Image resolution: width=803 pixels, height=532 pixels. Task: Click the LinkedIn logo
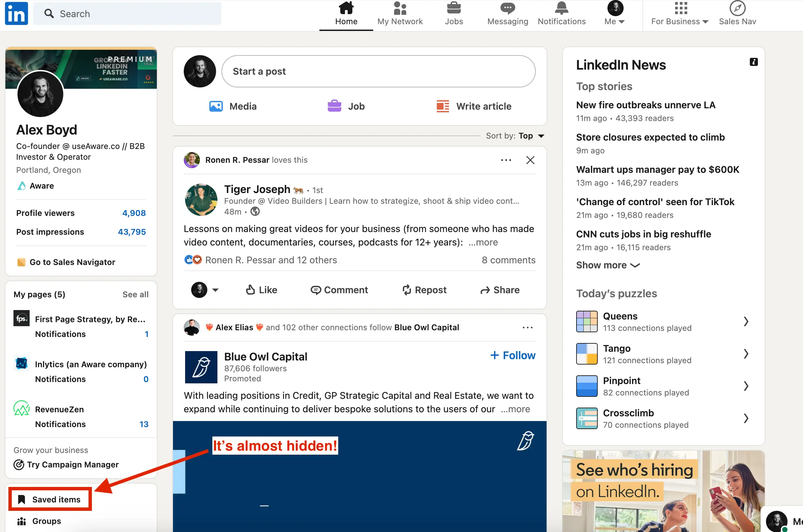point(16,13)
